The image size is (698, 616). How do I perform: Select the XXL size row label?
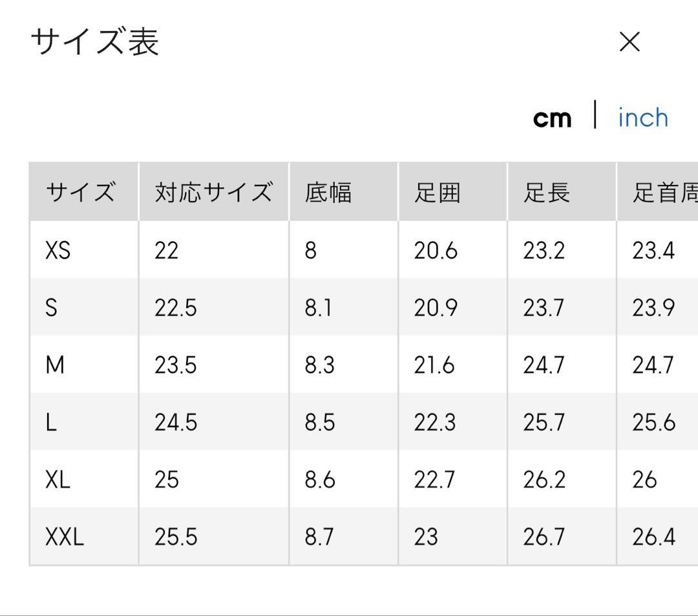click(65, 537)
